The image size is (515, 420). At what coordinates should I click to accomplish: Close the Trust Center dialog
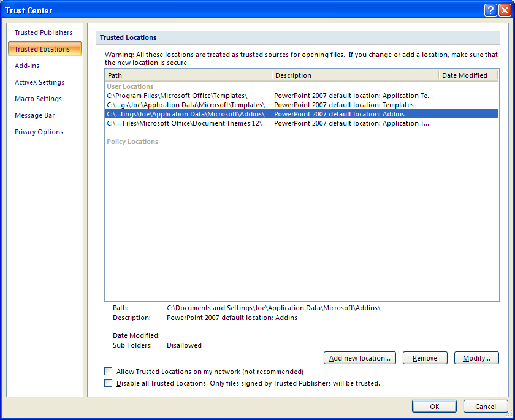505,10
